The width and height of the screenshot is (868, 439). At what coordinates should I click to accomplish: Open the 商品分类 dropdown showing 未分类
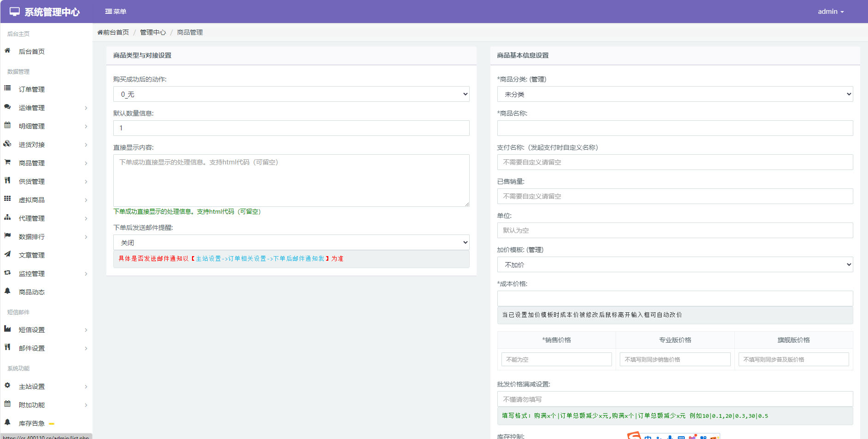point(675,94)
